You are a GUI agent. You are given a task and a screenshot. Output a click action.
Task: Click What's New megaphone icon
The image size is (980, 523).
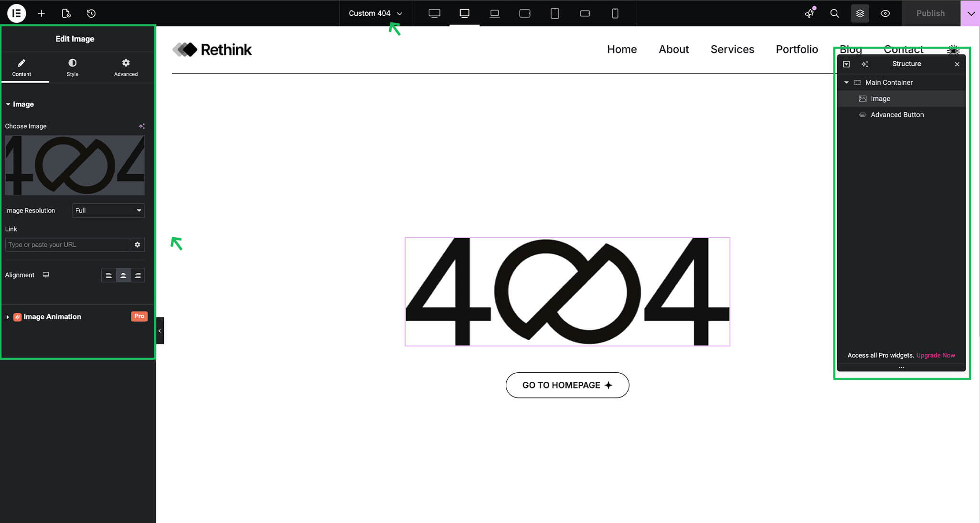click(810, 13)
